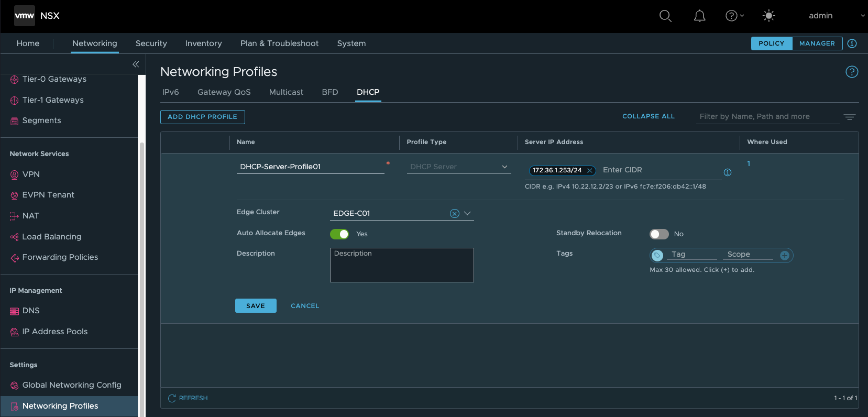This screenshot has height=417, width=868.
Task: Open the help menu in header
Action: point(734,16)
